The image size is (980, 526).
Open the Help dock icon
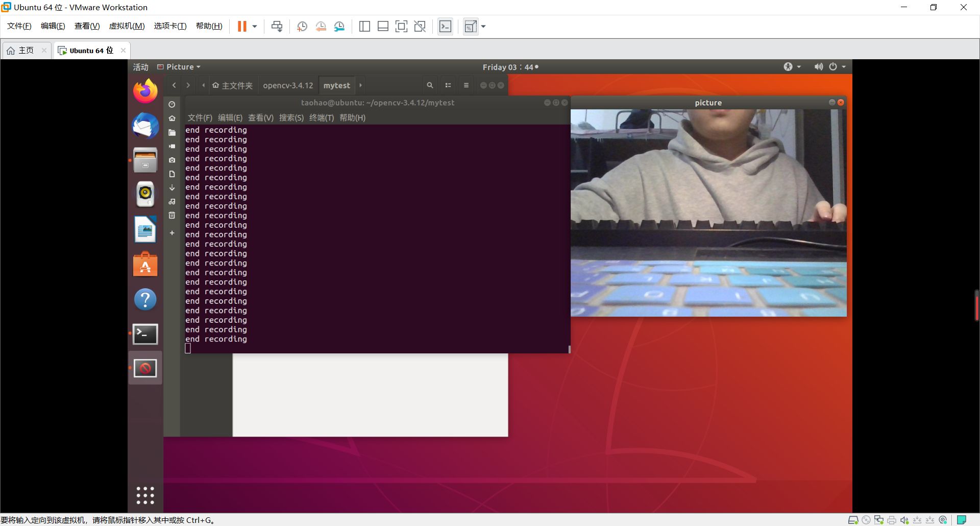click(x=145, y=299)
